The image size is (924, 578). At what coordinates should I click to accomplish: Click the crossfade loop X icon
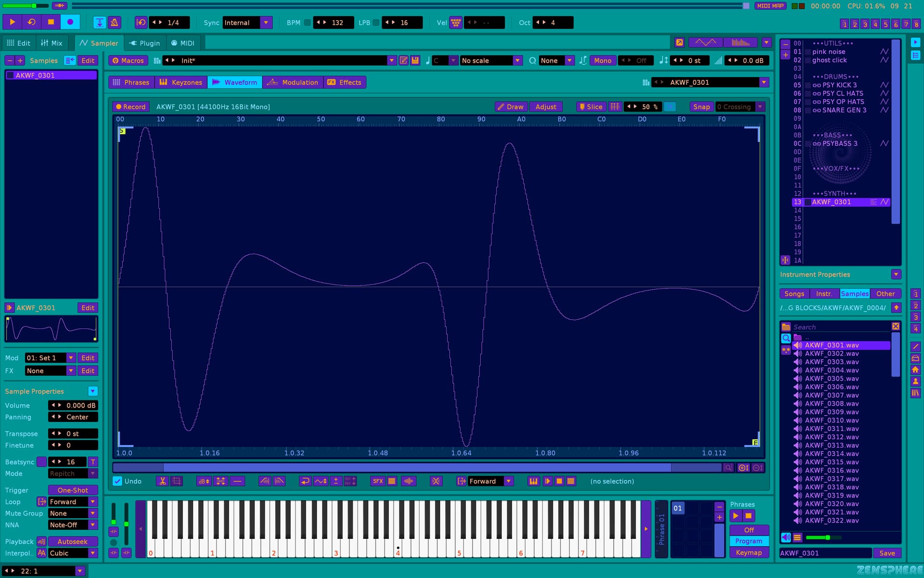tap(436, 481)
